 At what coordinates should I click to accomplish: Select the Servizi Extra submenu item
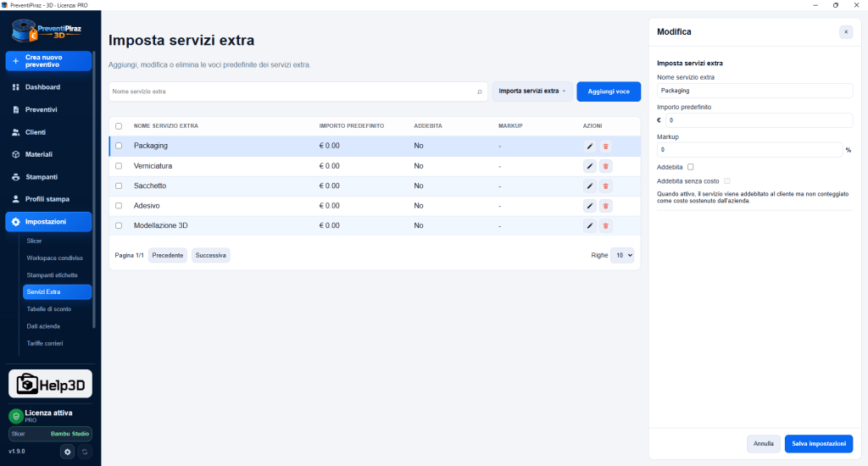tap(57, 291)
